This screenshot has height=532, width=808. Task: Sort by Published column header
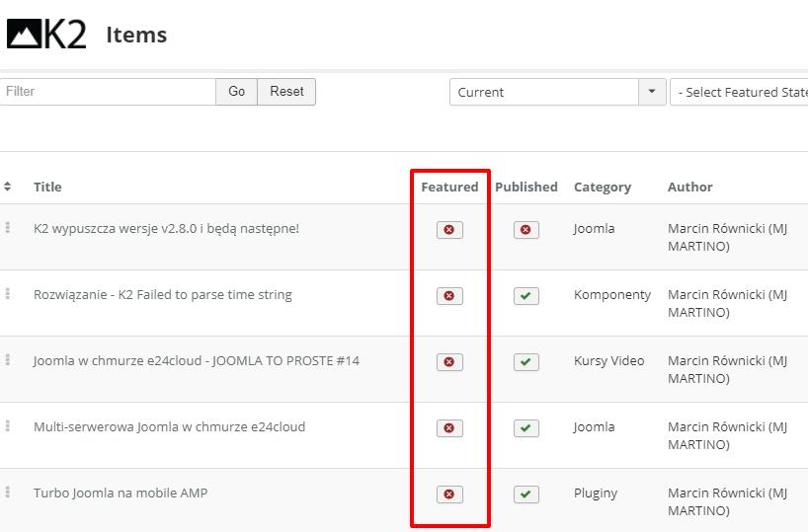pyautogui.click(x=526, y=187)
